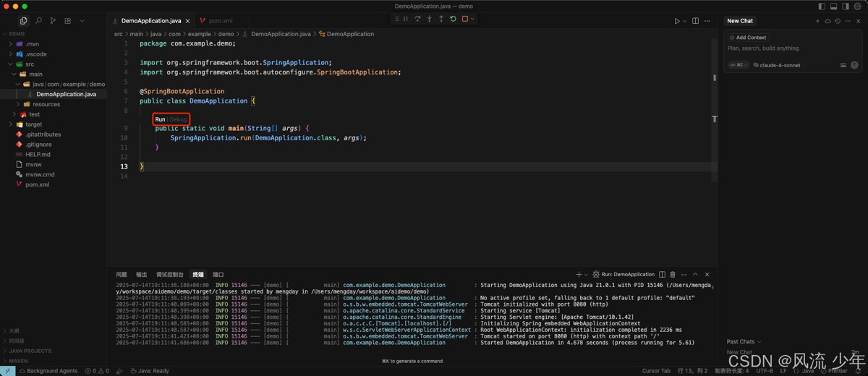Kill terminal with trash icon

click(x=673, y=275)
